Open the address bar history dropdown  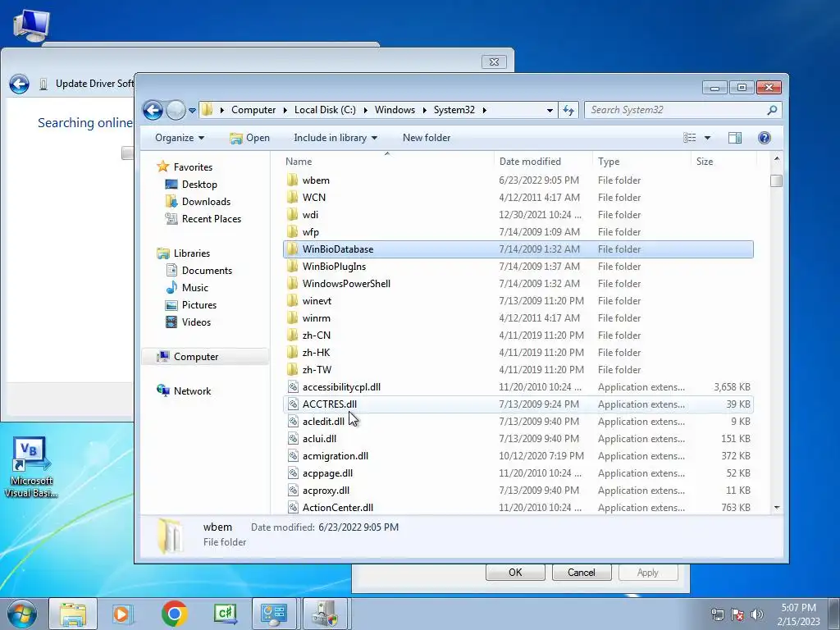coord(550,111)
